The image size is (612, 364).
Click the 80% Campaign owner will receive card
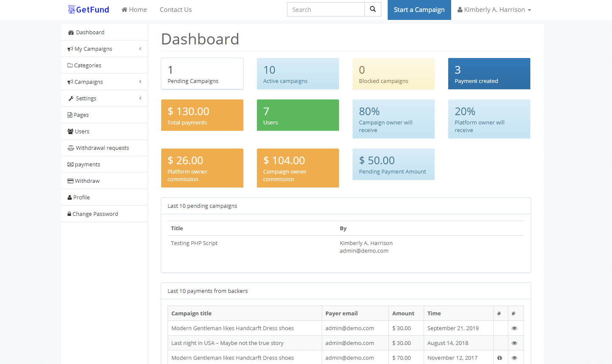point(393,119)
